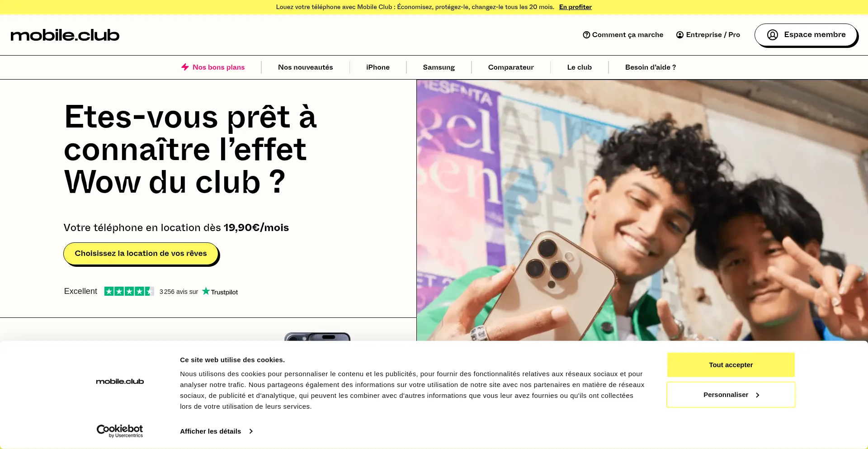Click the mobile.club logo in cookie banner

coord(120,382)
